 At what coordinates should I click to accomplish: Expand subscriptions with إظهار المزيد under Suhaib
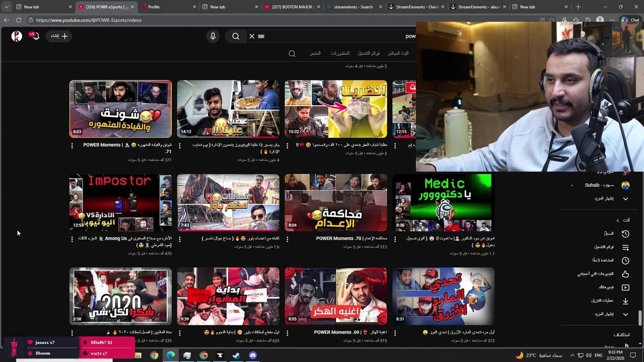coord(611,199)
